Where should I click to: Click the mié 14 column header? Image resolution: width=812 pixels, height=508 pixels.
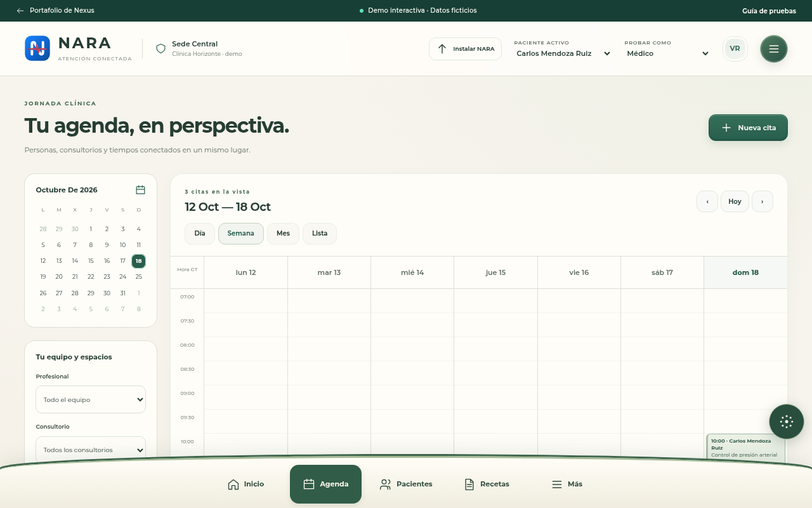click(412, 272)
